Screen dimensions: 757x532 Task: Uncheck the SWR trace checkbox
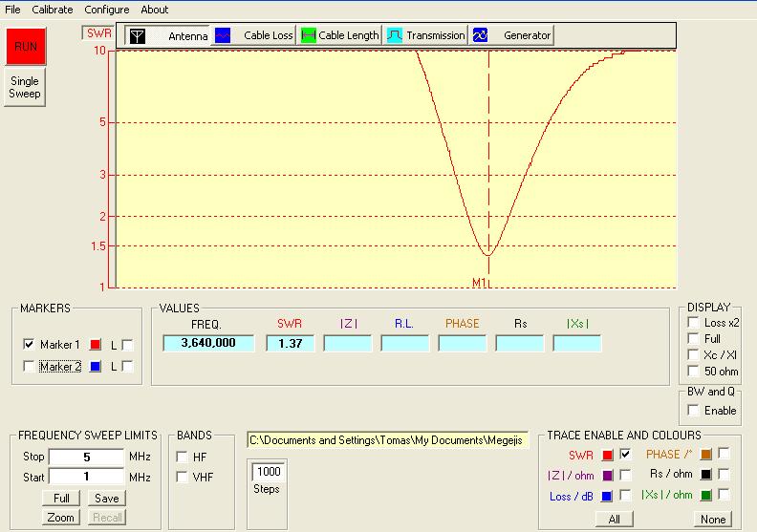point(625,454)
